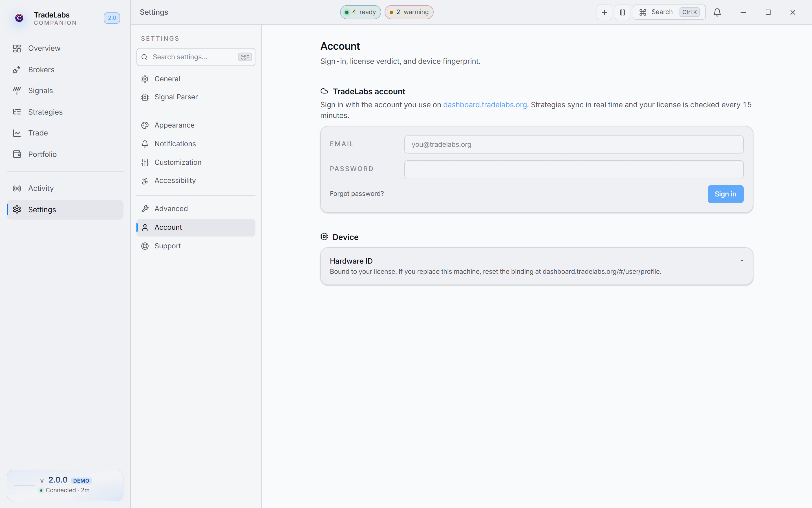Minimize the application window
Viewport: 812px width, 508px height.
pos(743,12)
